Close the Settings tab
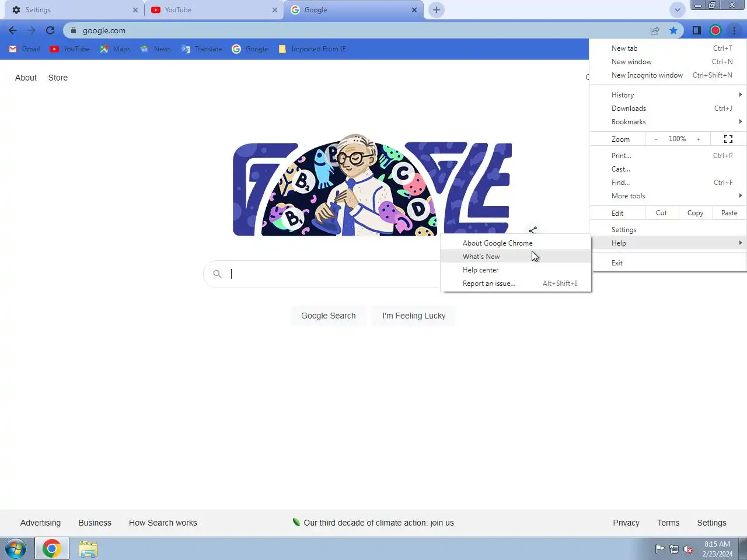Screen dimensions: 747x560 click(135, 10)
